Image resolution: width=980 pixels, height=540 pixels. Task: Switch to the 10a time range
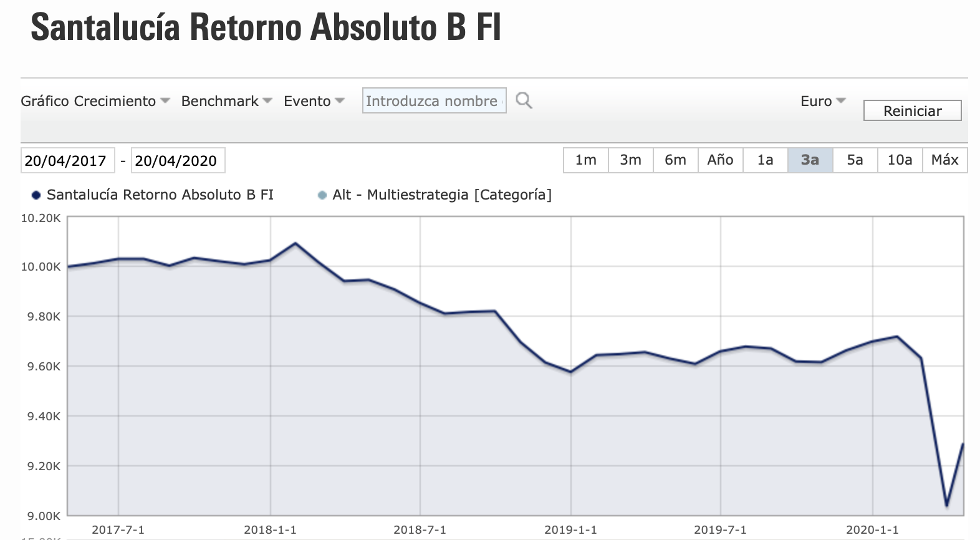point(900,160)
